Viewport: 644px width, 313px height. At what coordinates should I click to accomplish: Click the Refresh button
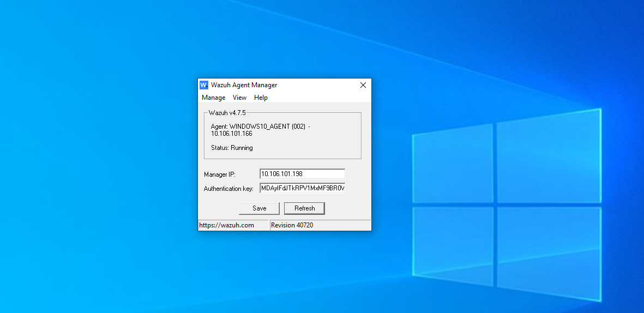(x=304, y=208)
